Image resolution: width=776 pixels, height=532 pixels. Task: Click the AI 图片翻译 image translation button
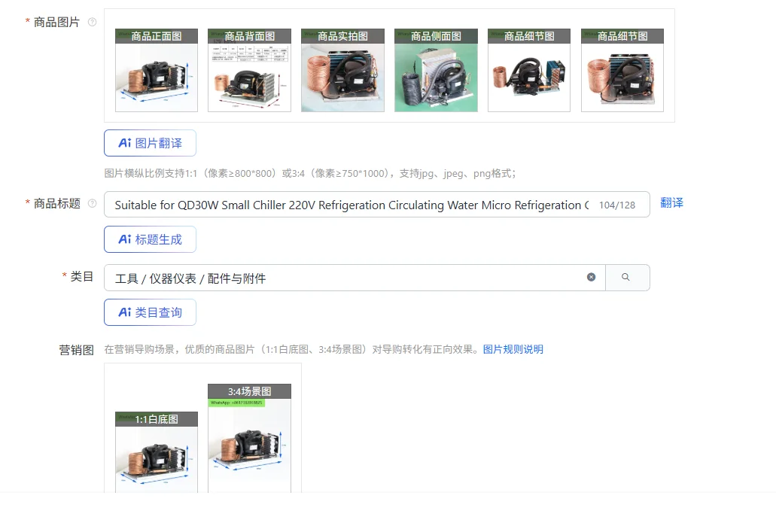tap(150, 142)
